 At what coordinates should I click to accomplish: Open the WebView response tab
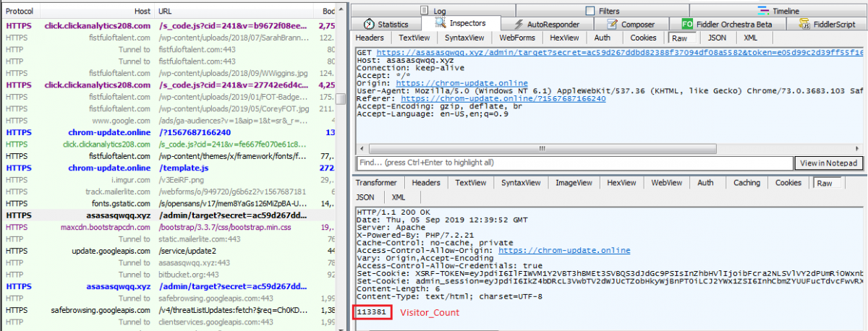point(667,183)
